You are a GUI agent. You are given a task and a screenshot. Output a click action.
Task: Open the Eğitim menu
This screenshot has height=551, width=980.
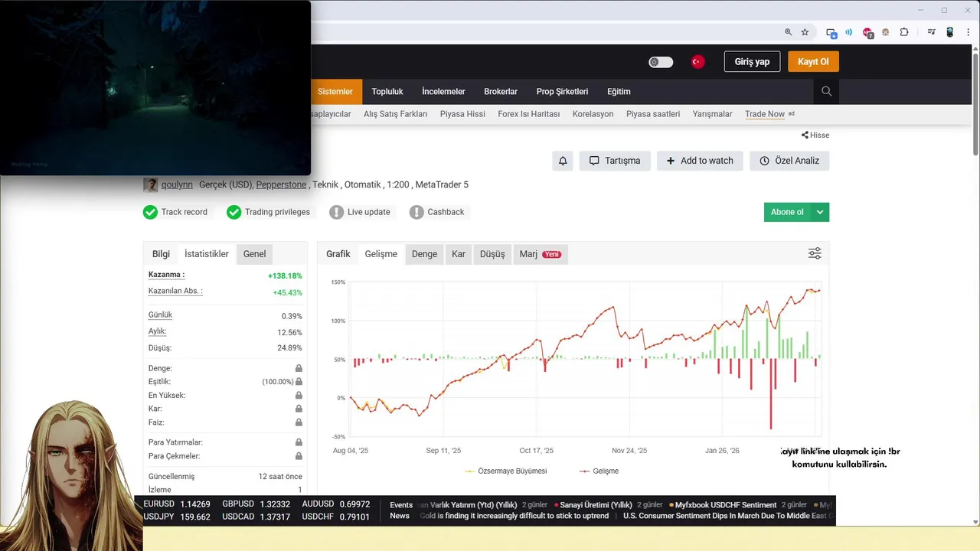tap(619, 92)
